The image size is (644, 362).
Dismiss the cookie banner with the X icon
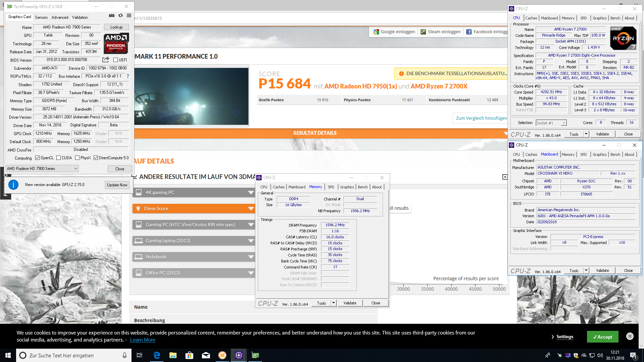pyautogui.click(x=630, y=336)
